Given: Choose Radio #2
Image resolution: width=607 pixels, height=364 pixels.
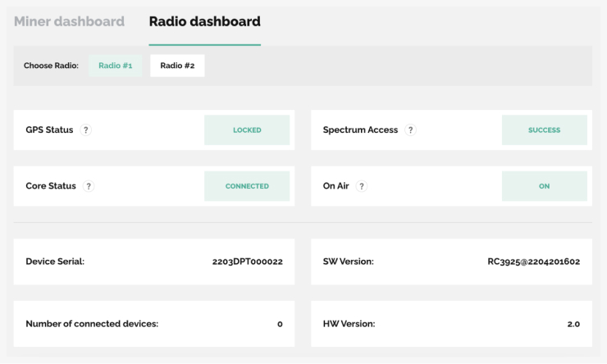Looking at the screenshot, I should click(x=177, y=66).
